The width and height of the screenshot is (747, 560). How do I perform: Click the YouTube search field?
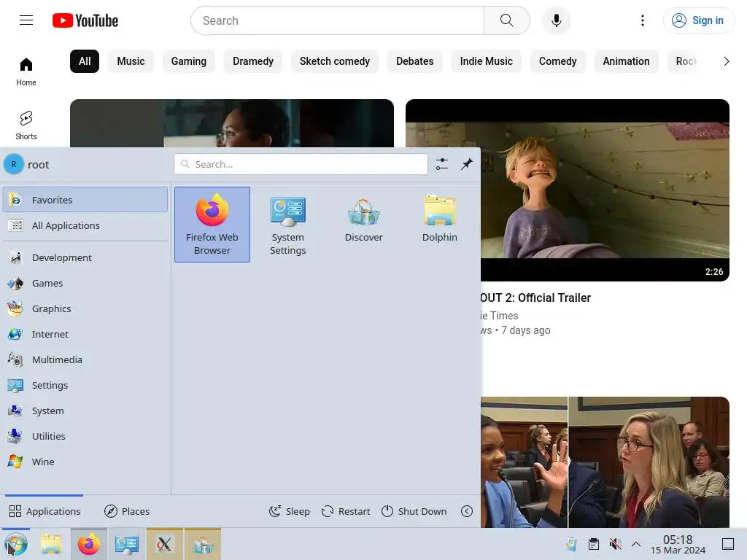[337, 20]
